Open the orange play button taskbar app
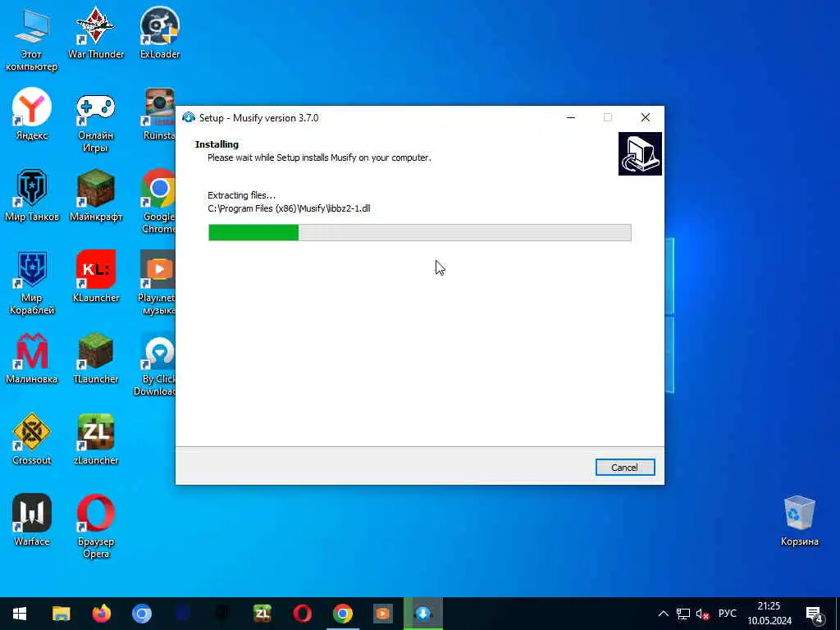The height and width of the screenshot is (630, 840). 383,614
